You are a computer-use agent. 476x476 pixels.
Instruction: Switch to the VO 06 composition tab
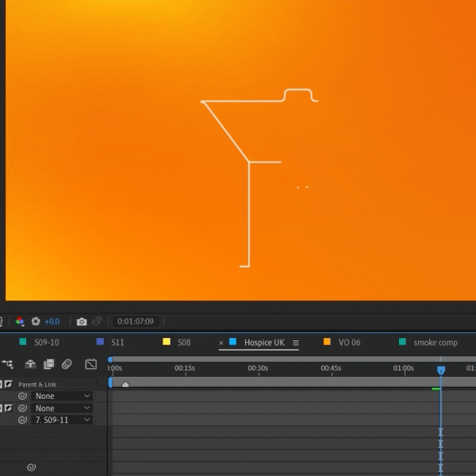(342, 342)
